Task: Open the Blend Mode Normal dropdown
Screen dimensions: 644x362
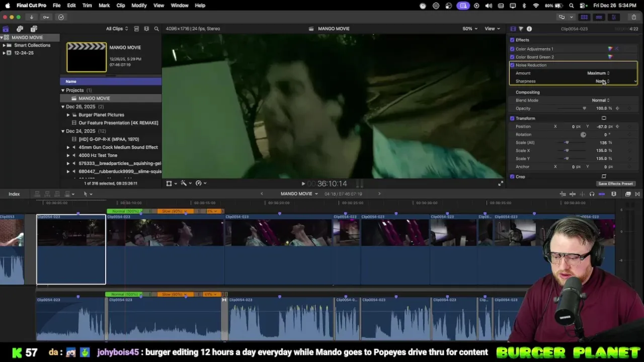Action: pyautogui.click(x=600, y=100)
